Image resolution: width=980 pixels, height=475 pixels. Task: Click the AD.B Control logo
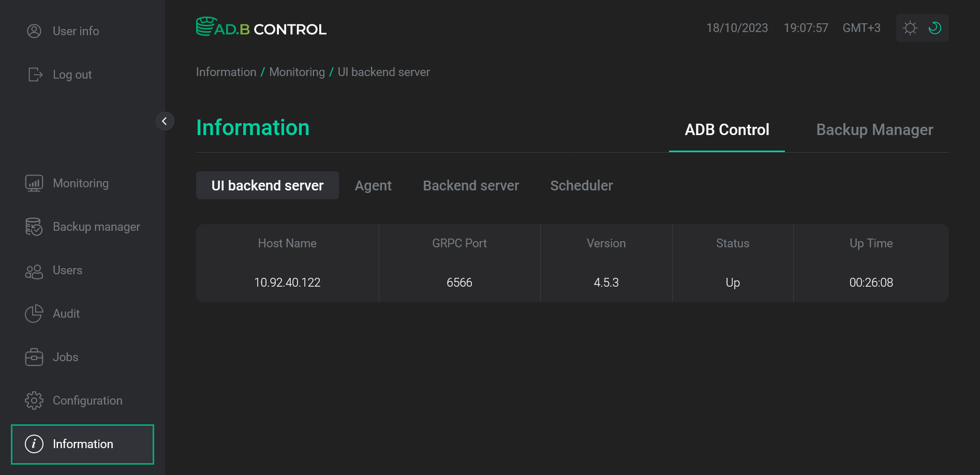click(261, 27)
